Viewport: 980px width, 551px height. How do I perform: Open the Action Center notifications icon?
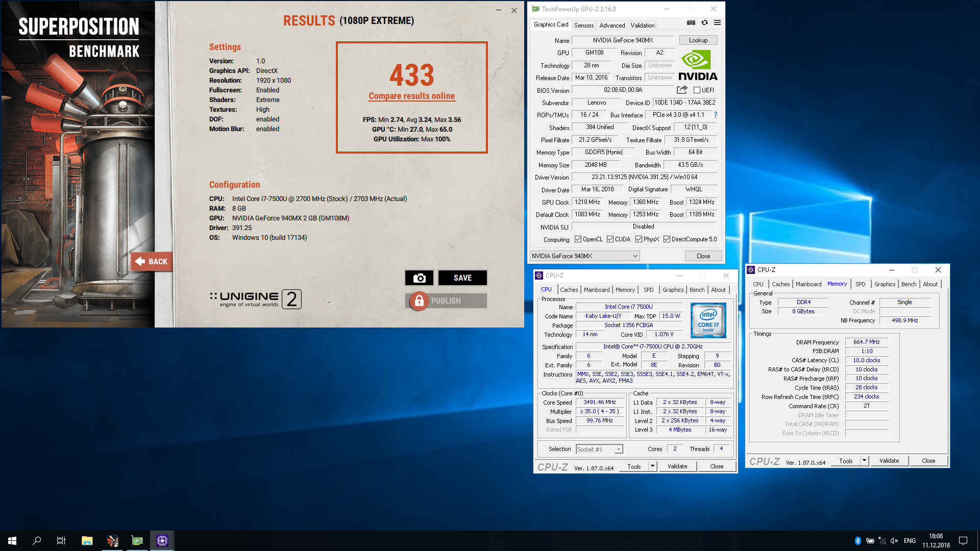pos(963,541)
